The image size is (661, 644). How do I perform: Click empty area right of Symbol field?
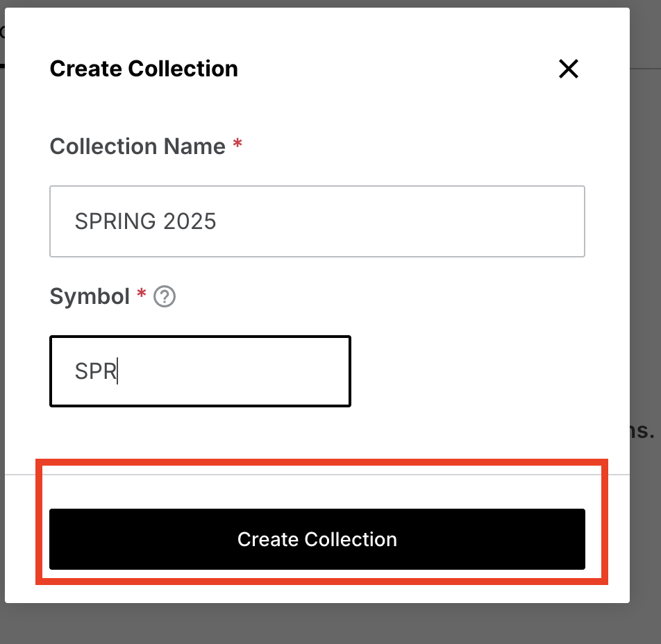pos(468,371)
